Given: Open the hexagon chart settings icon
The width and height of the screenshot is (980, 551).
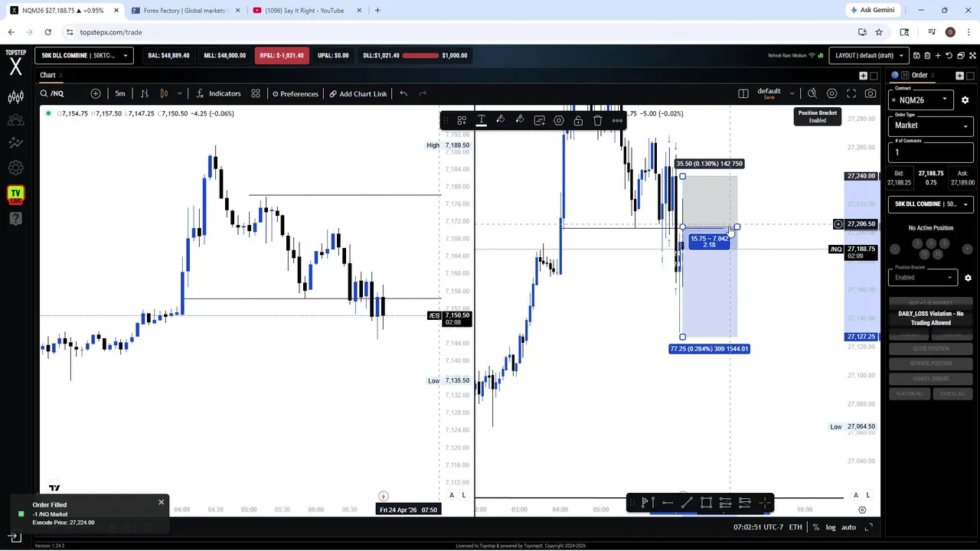Looking at the screenshot, I should (x=831, y=93).
